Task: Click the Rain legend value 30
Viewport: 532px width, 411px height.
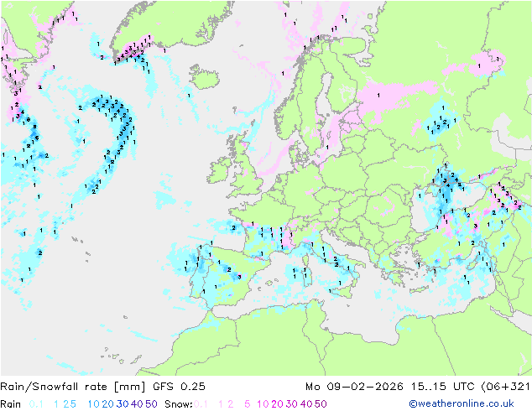Action: point(123,404)
